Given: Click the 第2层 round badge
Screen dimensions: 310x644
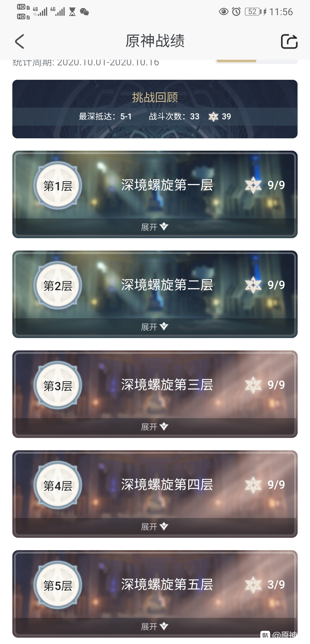Looking at the screenshot, I should click(58, 285).
